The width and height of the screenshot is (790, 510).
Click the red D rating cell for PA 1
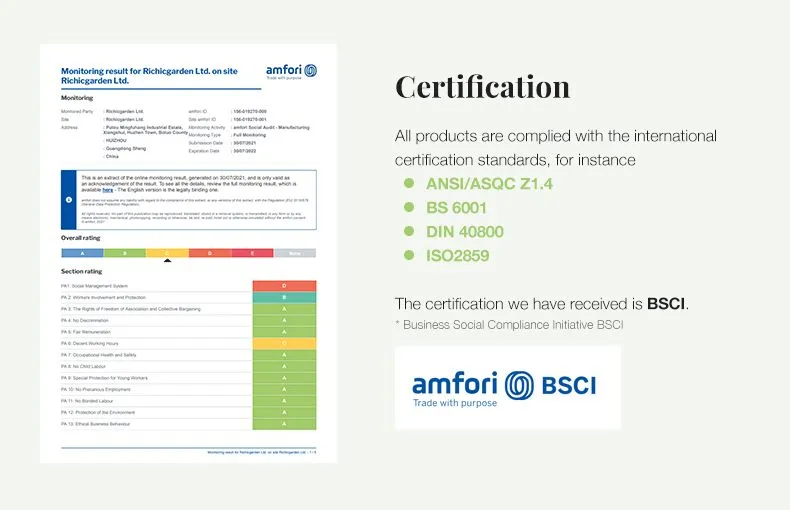pyautogui.click(x=284, y=286)
